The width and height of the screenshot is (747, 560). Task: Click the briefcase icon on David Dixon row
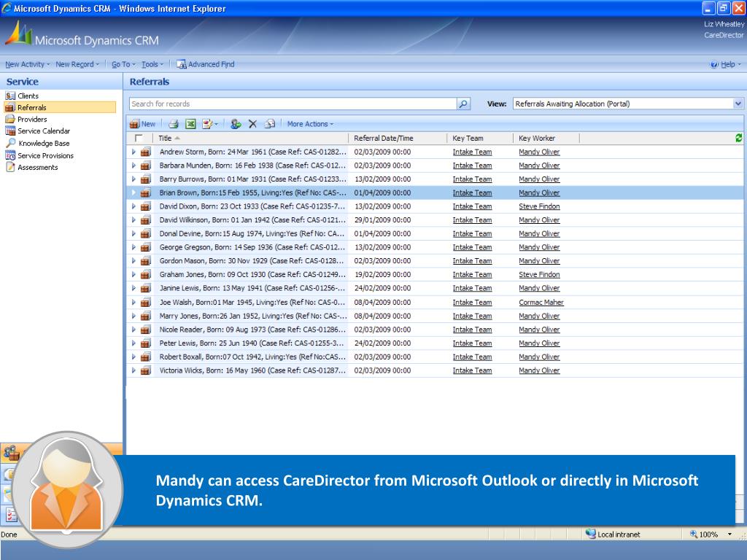tap(146, 206)
